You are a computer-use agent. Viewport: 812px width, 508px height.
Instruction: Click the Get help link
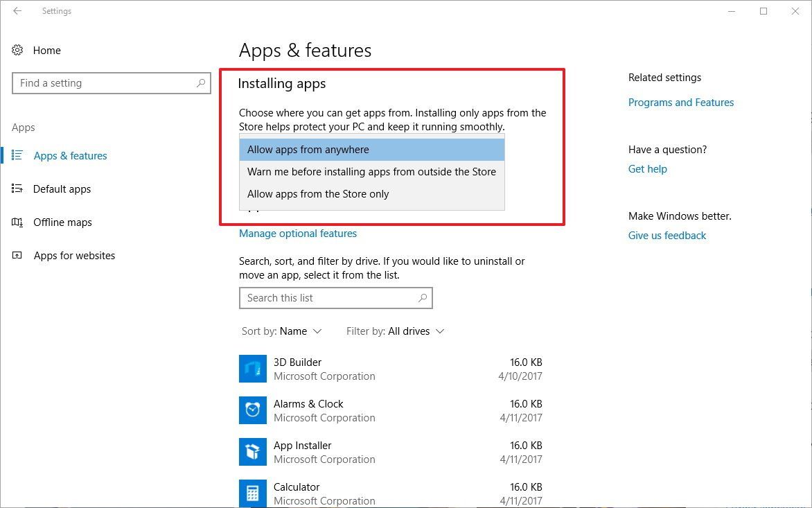click(x=648, y=169)
